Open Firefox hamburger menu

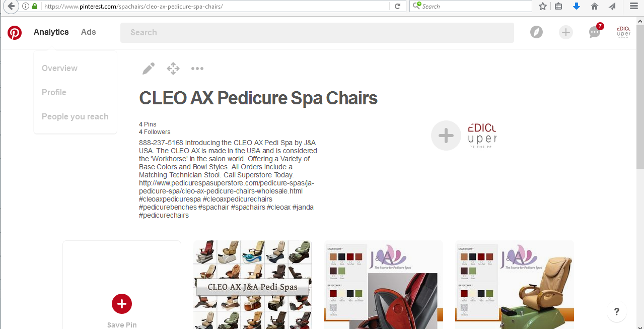click(x=633, y=6)
